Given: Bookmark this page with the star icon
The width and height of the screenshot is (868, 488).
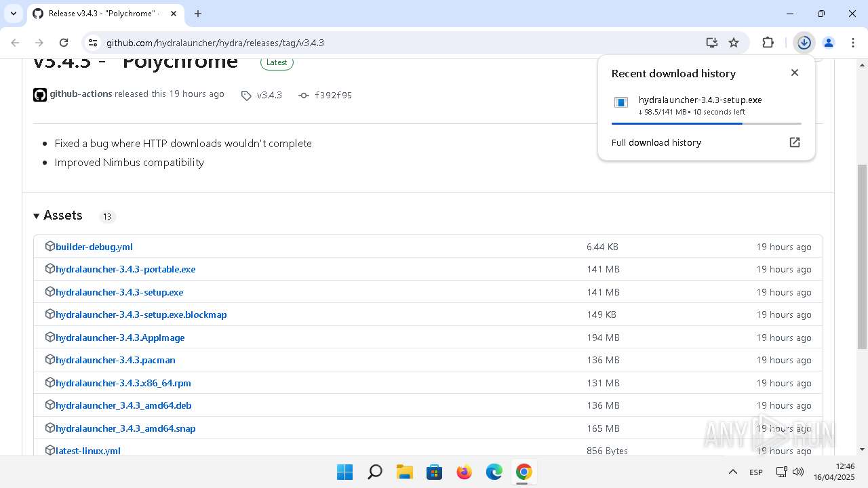Looking at the screenshot, I should [734, 43].
